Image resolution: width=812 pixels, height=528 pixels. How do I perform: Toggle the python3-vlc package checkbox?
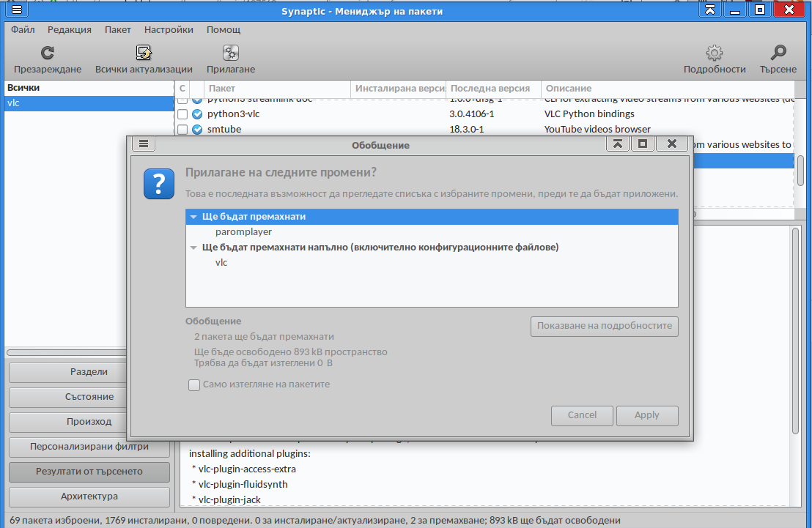[182, 114]
